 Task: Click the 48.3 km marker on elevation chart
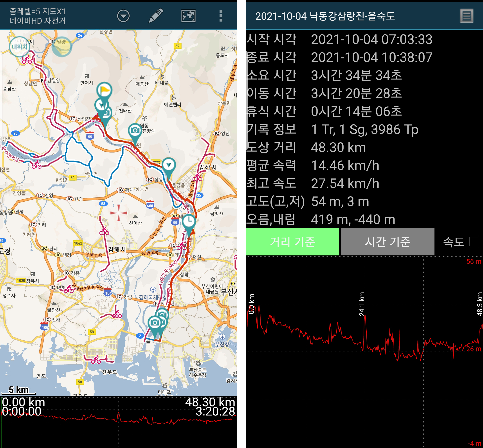480,304
